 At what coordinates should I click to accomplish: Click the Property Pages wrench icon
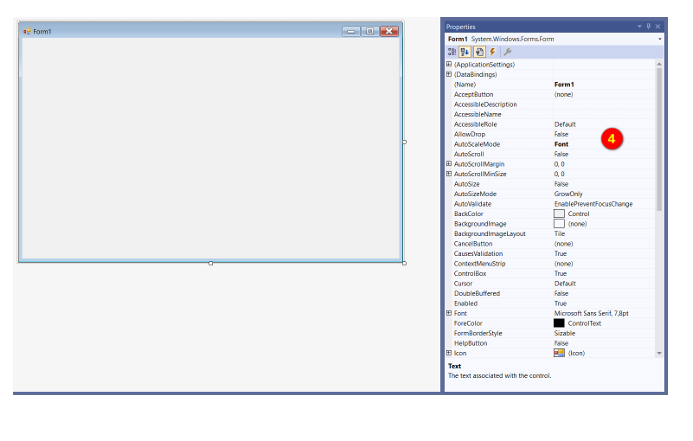click(x=508, y=51)
